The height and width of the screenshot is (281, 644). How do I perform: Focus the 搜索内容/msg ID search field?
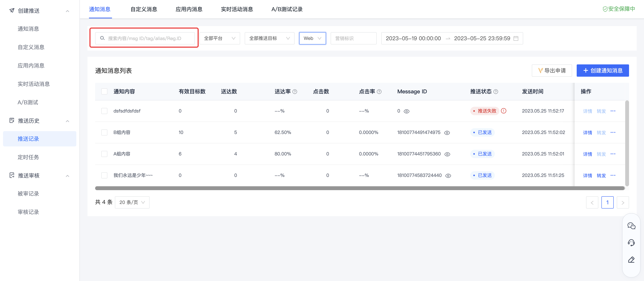(145, 38)
